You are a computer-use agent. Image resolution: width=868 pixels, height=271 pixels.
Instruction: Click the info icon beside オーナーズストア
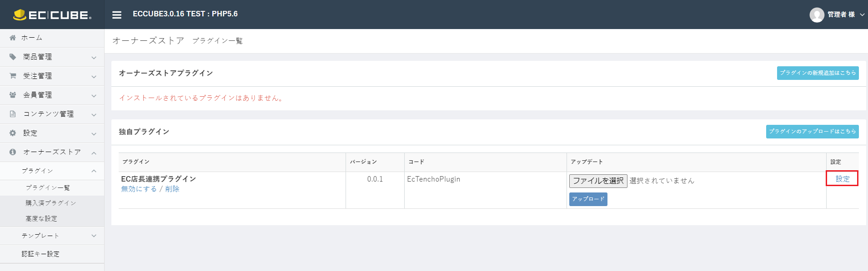[x=13, y=152]
